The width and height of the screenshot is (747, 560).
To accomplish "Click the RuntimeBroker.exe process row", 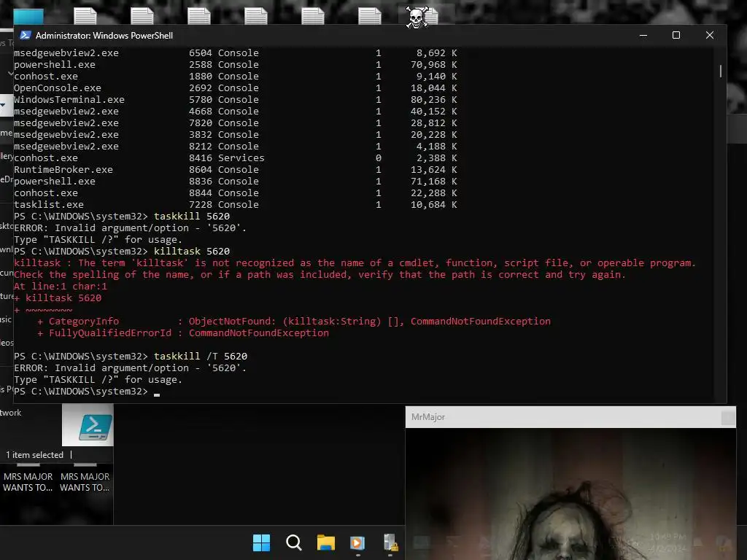I will [x=236, y=169].
